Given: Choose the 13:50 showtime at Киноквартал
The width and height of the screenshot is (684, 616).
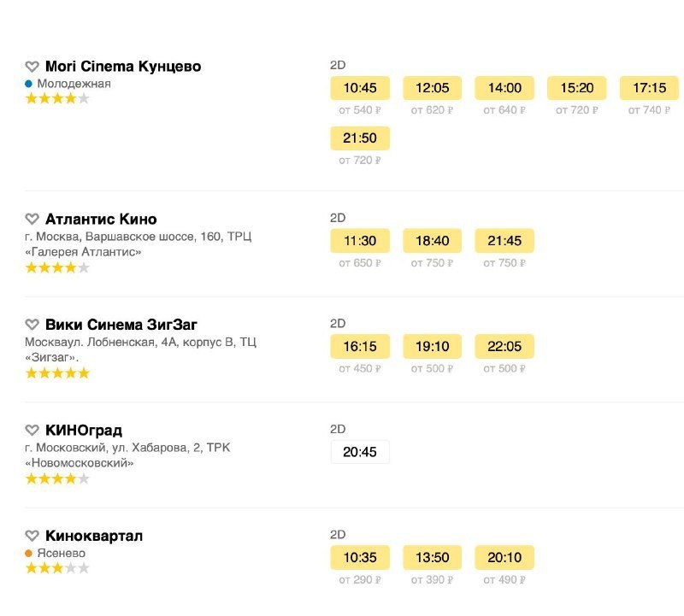Looking at the screenshot, I should pyautogui.click(x=432, y=558).
